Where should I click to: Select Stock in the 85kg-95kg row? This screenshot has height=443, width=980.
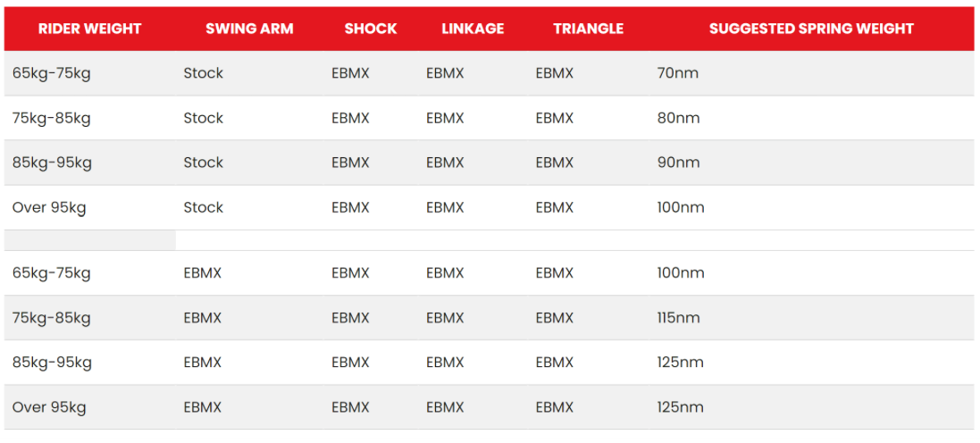pyautogui.click(x=204, y=163)
